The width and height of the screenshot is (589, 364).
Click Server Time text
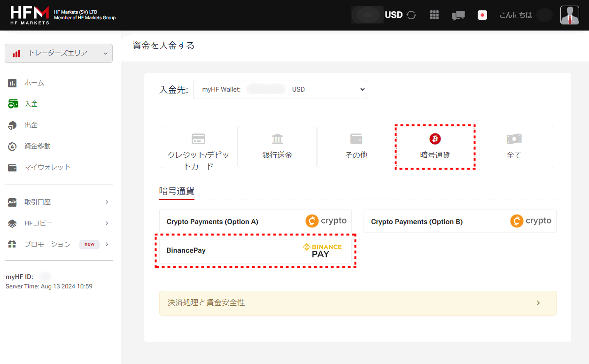49,286
